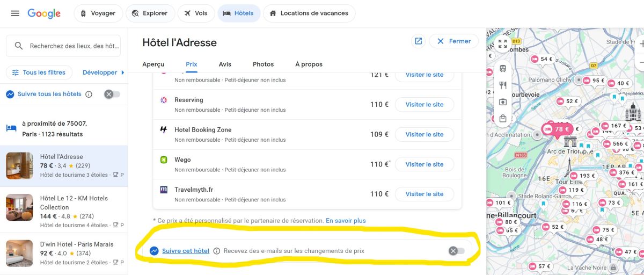Image resolution: width=644 pixels, height=275 pixels.
Task: Click the Sacré-Cœur landmark icon
Action: point(633,112)
